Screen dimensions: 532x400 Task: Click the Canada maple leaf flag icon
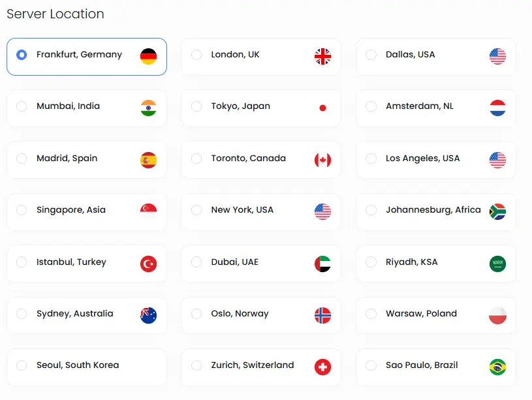(x=322, y=160)
